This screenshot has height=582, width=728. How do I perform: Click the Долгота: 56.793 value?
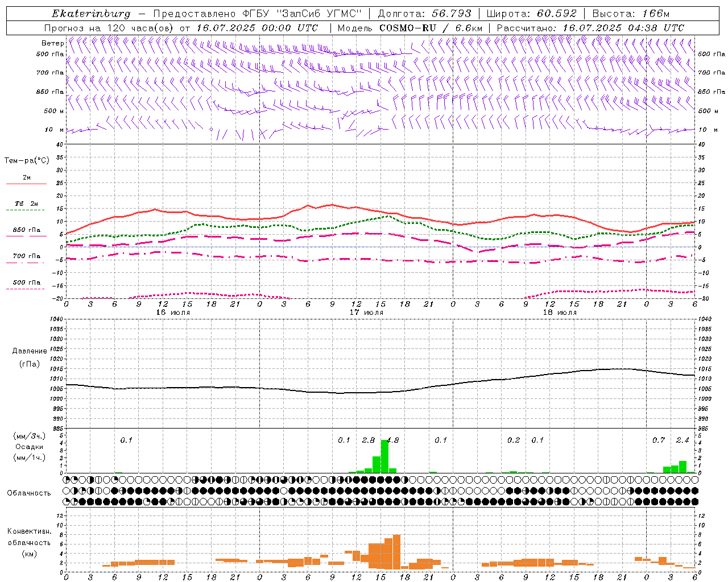(425, 14)
